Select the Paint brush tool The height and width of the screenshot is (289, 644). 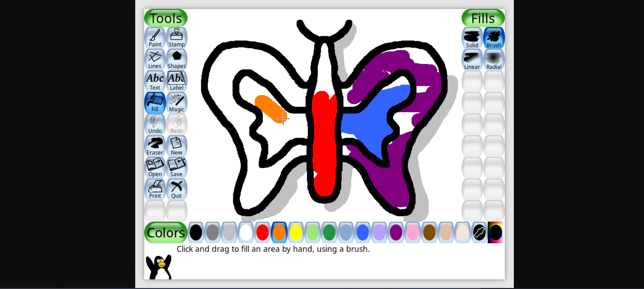155,38
